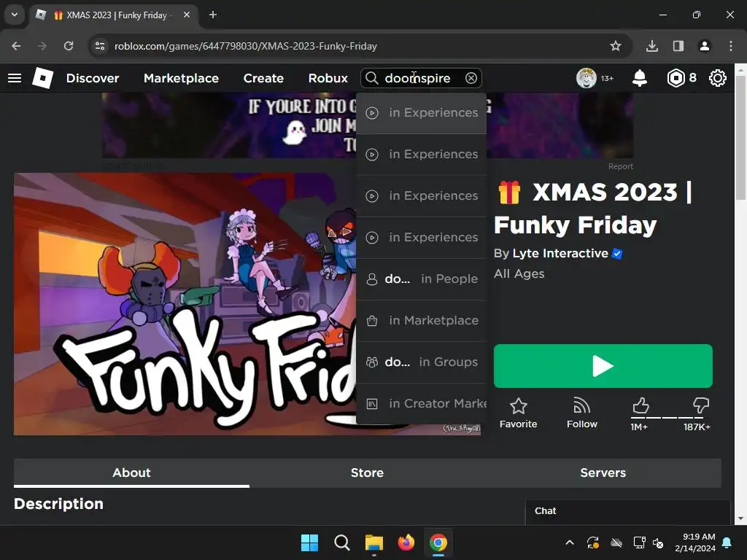This screenshot has width=747, height=560.
Task: Give a thumbs up to the game
Action: [x=640, y=406]
